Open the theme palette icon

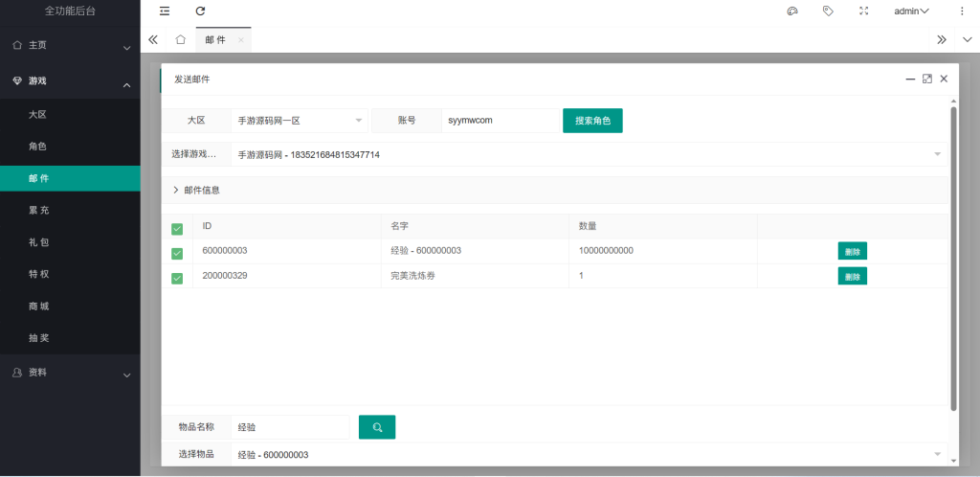click(791, 11)
